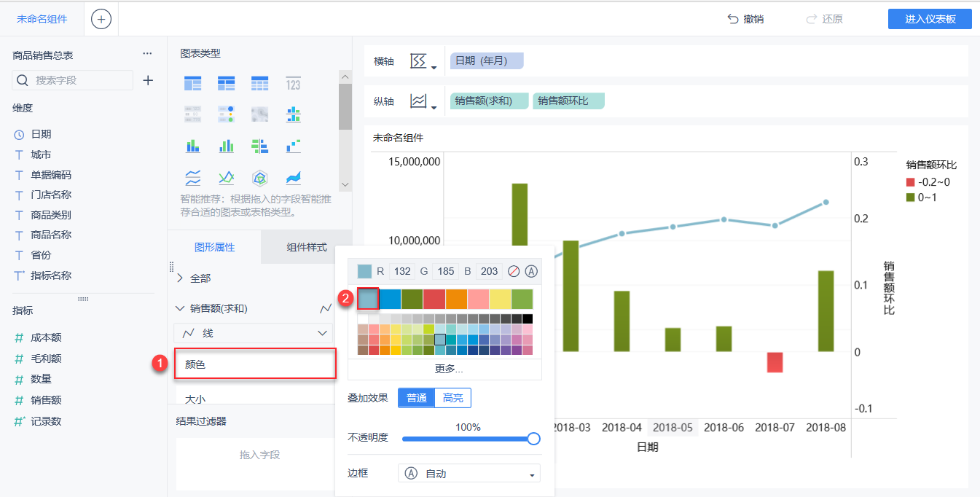
Task: Click the 销售额(求和) pill on vertical axis
Action: pos(490,101)
